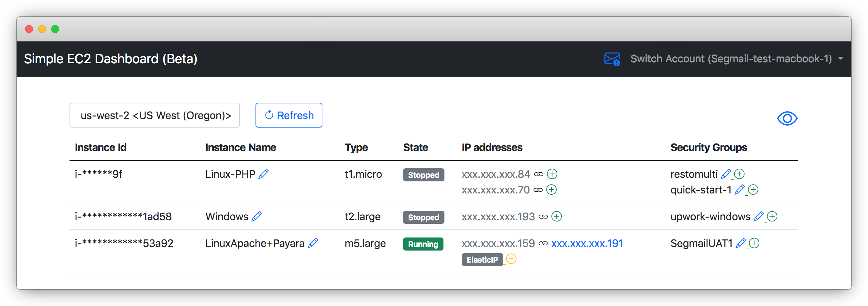The height and width of the screenshot is (306, 868).
Task: Click Stopped badge for Windows instance
Action: tap(423, 217)
